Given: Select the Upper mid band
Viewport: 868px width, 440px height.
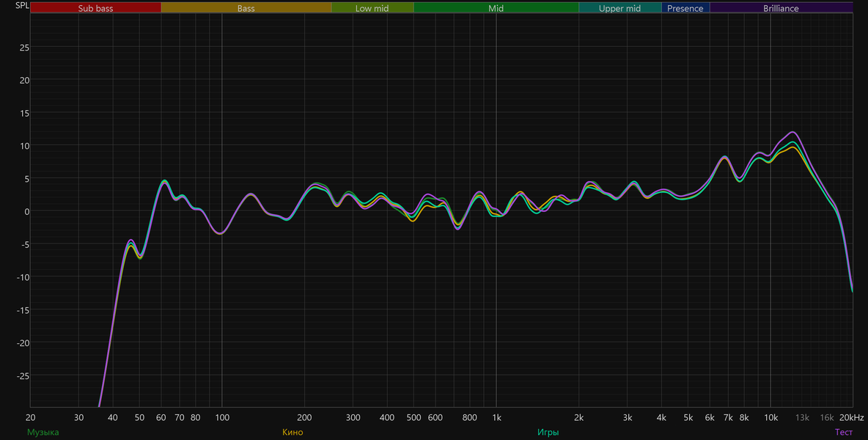Looking at the screenshot, I should 620,8.
